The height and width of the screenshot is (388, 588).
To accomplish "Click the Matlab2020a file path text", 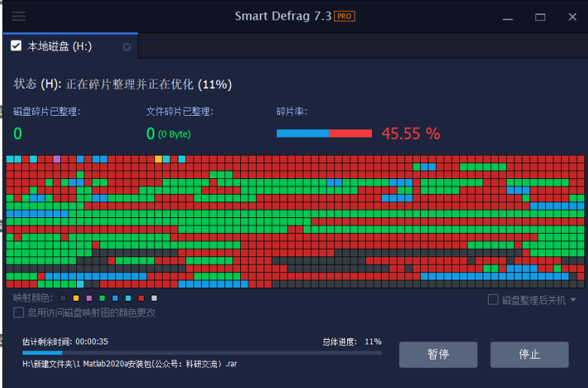I will tap(129, 364).
